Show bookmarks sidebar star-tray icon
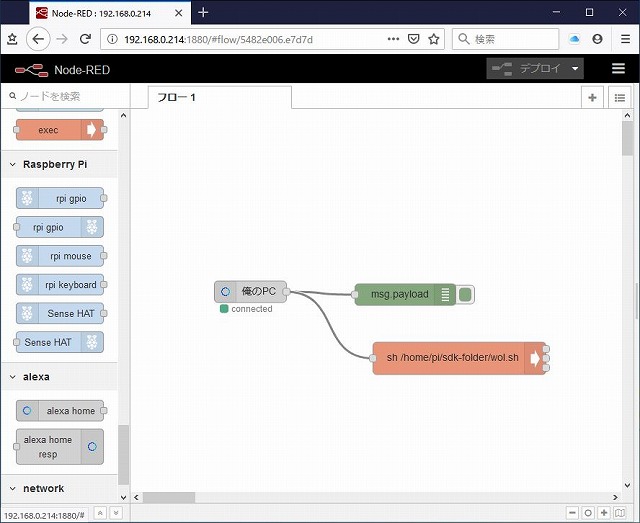 [x=12, y=39]
